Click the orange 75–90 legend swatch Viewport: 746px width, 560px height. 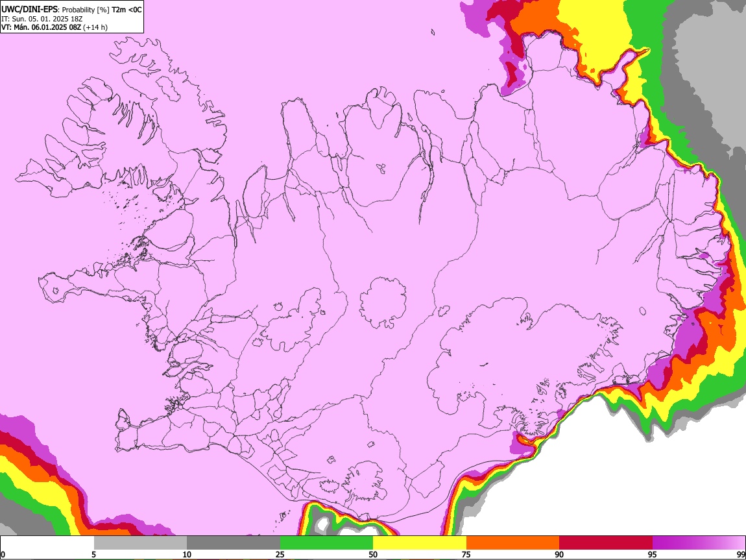click(x=513, y=542)
